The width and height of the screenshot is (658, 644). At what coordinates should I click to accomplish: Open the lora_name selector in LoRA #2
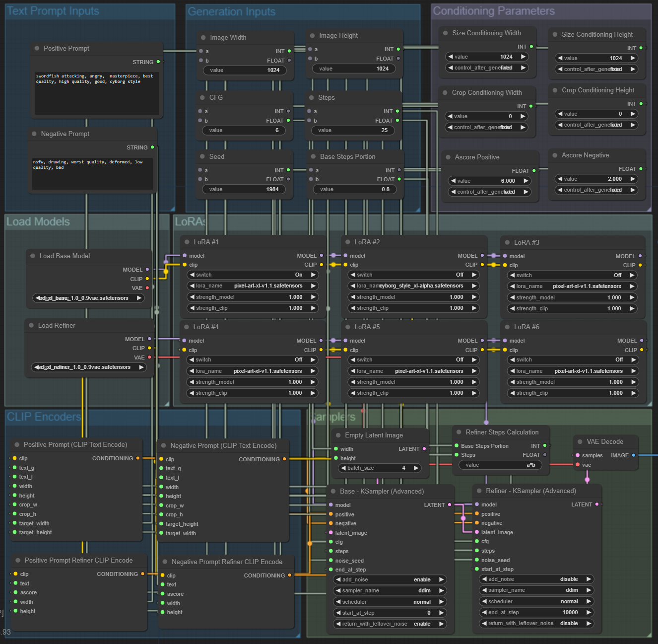(x=413, y=286)
